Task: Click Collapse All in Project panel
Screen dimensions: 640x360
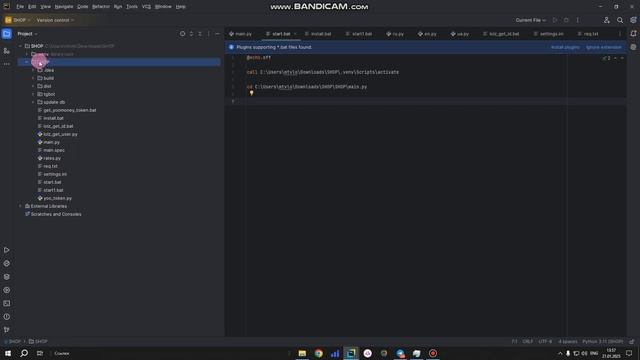Action: (200, 34)
